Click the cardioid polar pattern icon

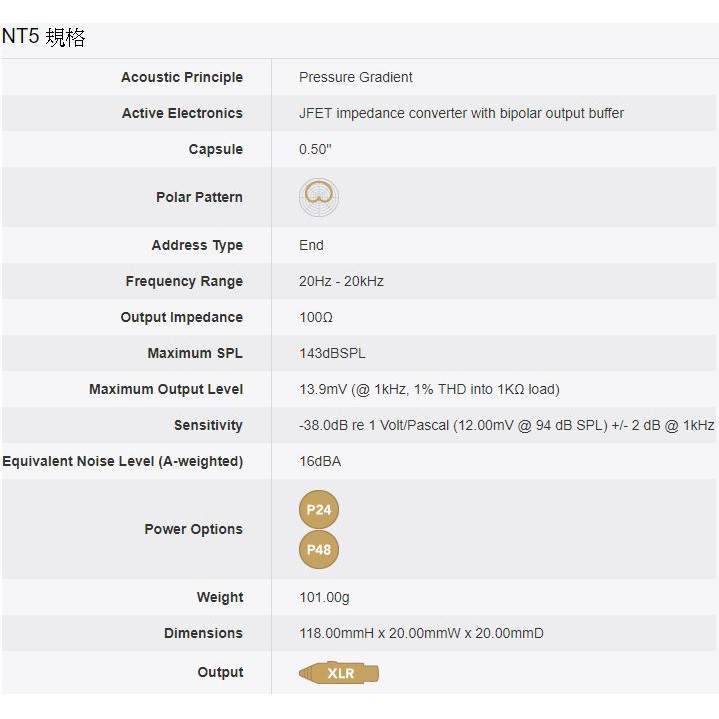click(x=319, y=197)
